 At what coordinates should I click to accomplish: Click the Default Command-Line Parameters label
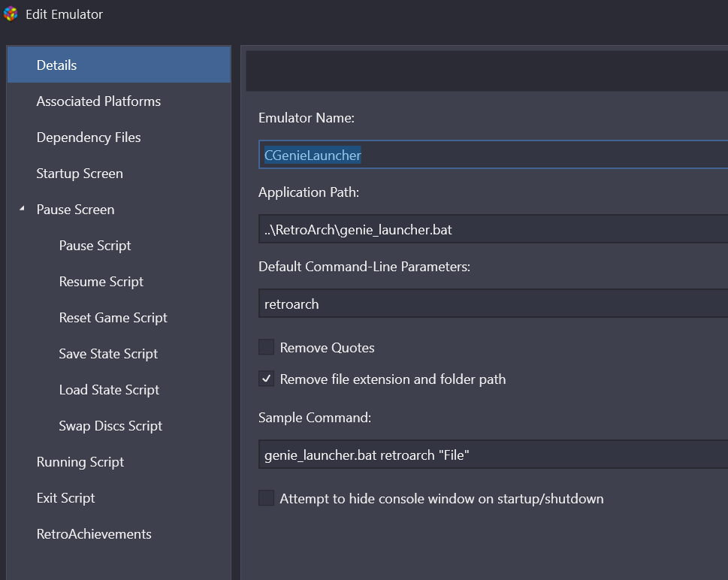pyautogui.click(x=364, y=267)
